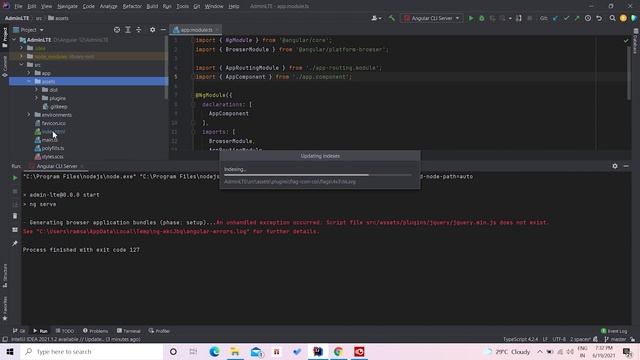
Task: Open the Profiler tool window
Action: (159, 331)
